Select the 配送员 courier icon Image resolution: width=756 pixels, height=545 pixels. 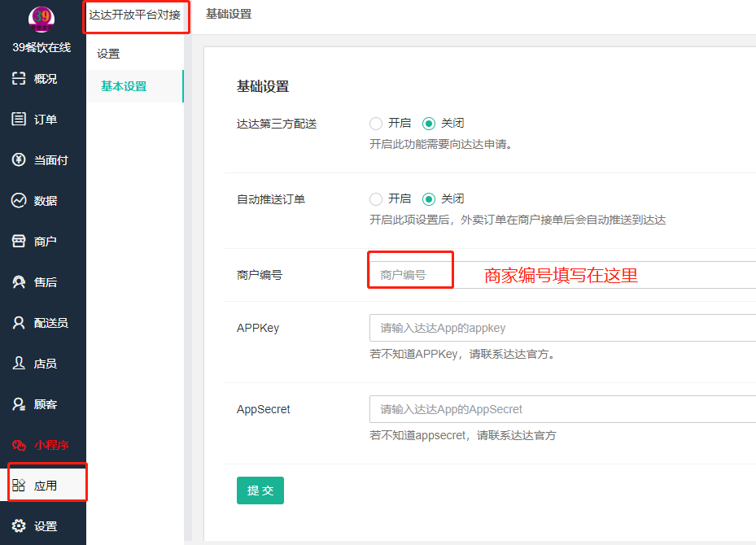pos(19,322)
